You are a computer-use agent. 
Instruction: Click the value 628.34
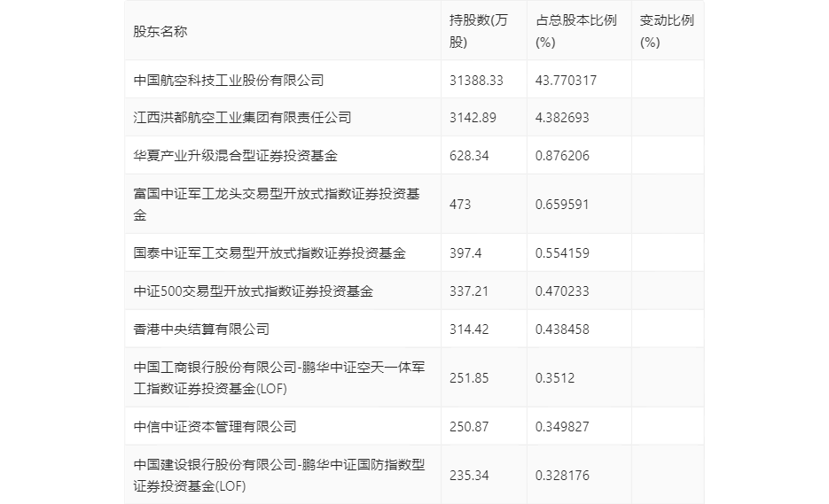(x=469, y=155)
